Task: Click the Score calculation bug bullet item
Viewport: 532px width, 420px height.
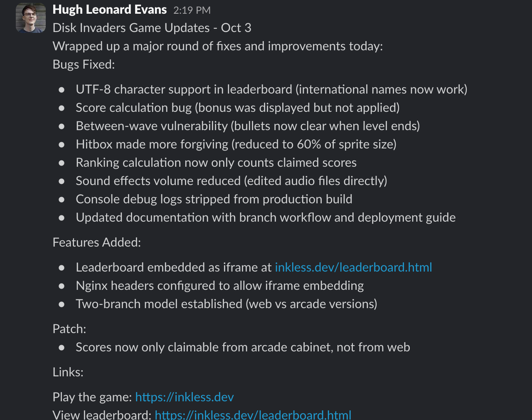Action: pos(237,108)
